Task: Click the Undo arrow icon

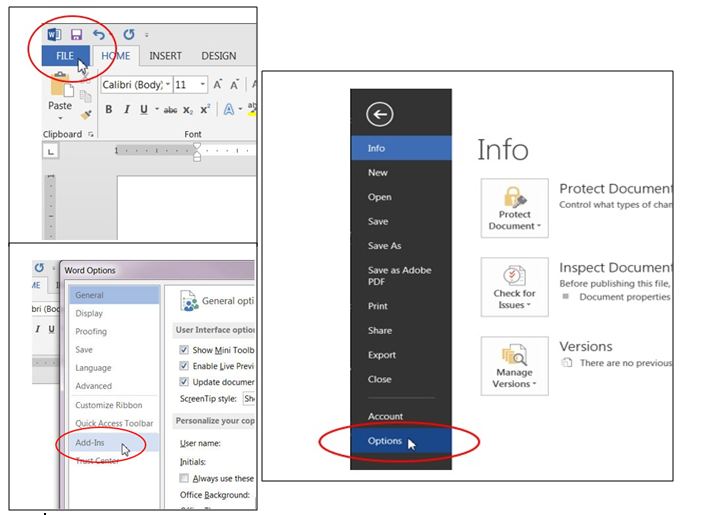Action: point(99,34)
